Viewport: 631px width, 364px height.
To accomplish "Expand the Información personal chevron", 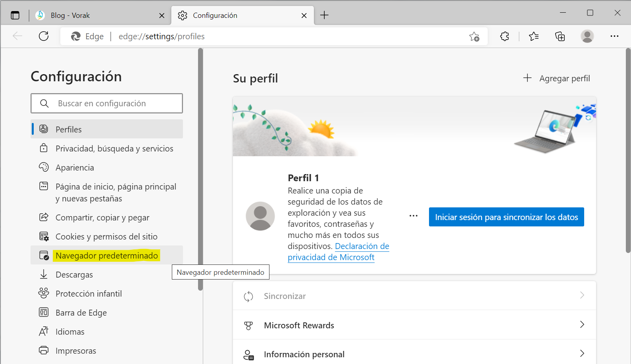I will pyautogui.click(x=582, y=353).
